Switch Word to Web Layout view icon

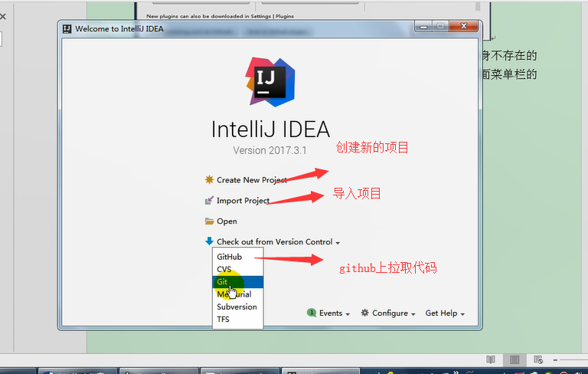pos(538,359)
